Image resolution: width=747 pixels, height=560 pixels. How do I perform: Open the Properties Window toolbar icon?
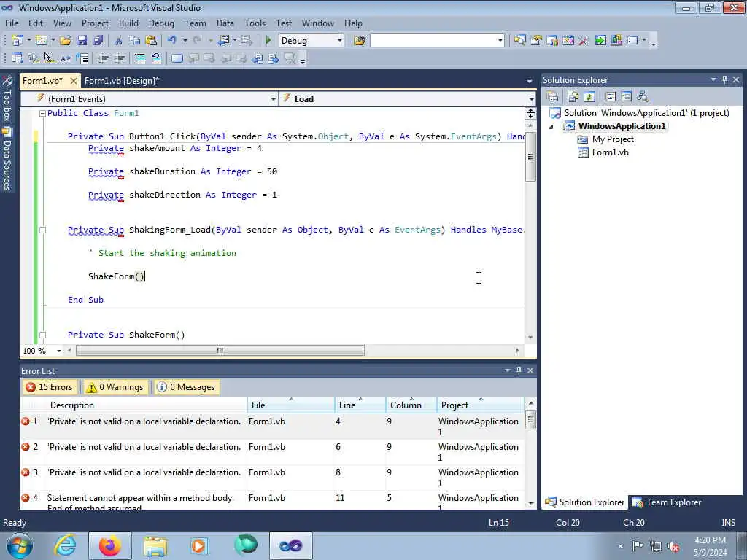pos(536,41)
